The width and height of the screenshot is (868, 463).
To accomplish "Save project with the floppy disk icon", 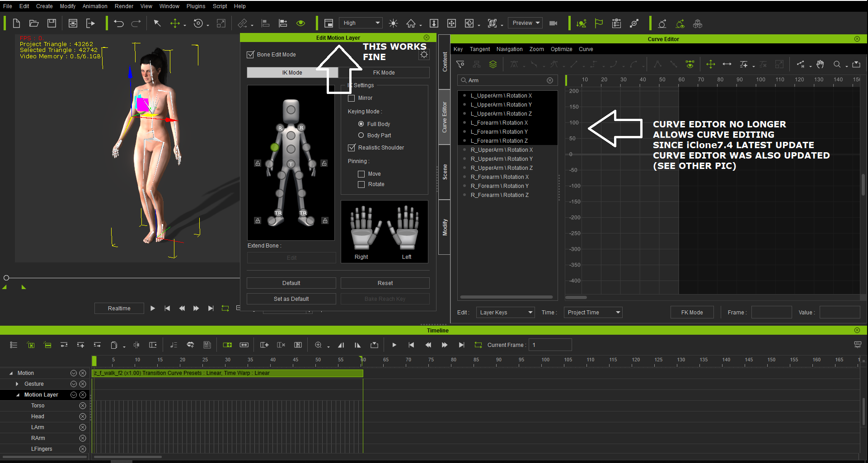I will tap(52, 23).
